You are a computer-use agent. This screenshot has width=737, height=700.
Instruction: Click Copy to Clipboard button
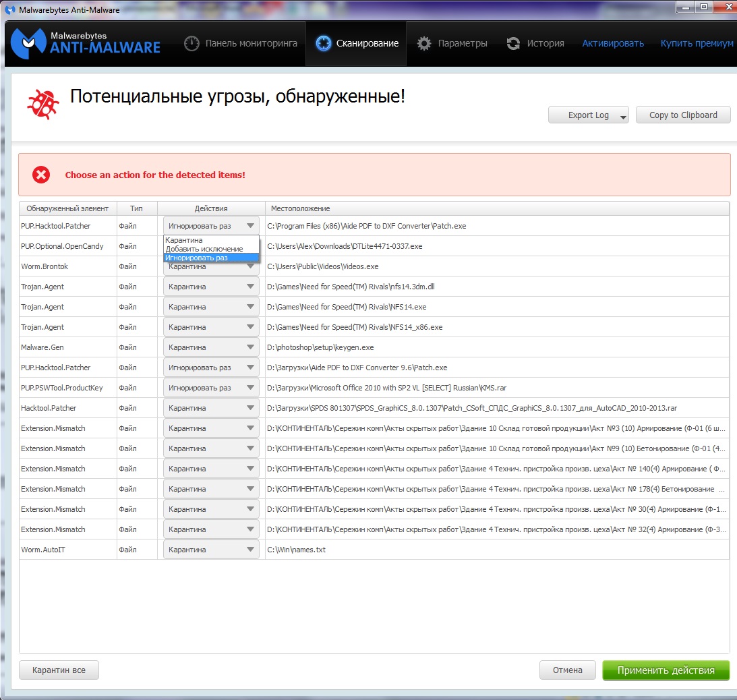point(683,115)
